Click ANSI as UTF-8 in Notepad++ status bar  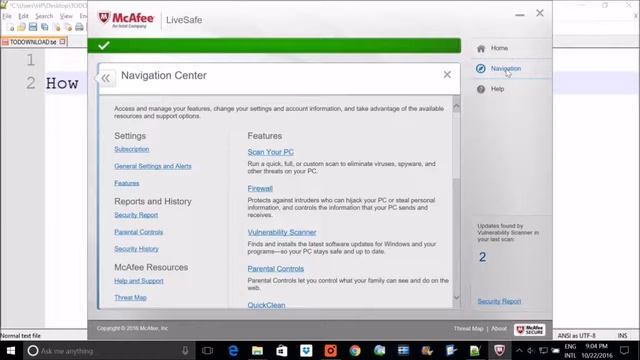(576, 336)
